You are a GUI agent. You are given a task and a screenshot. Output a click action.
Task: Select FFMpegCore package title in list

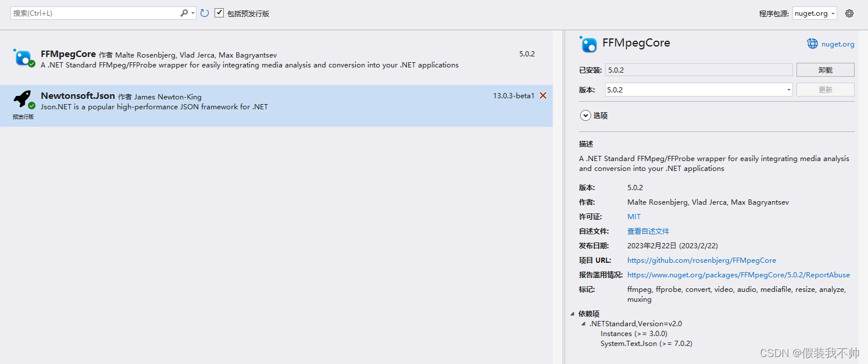pos(68,54)
